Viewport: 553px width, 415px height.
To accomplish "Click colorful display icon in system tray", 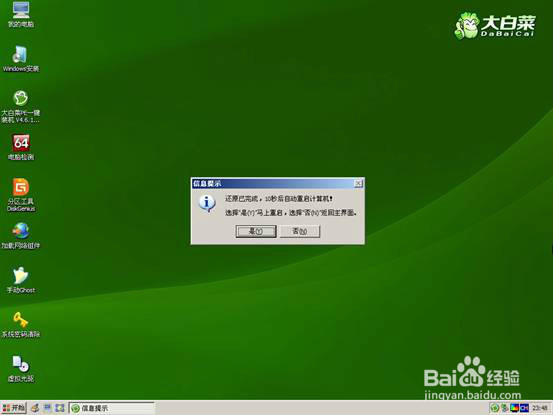I will tap(515, 408).
